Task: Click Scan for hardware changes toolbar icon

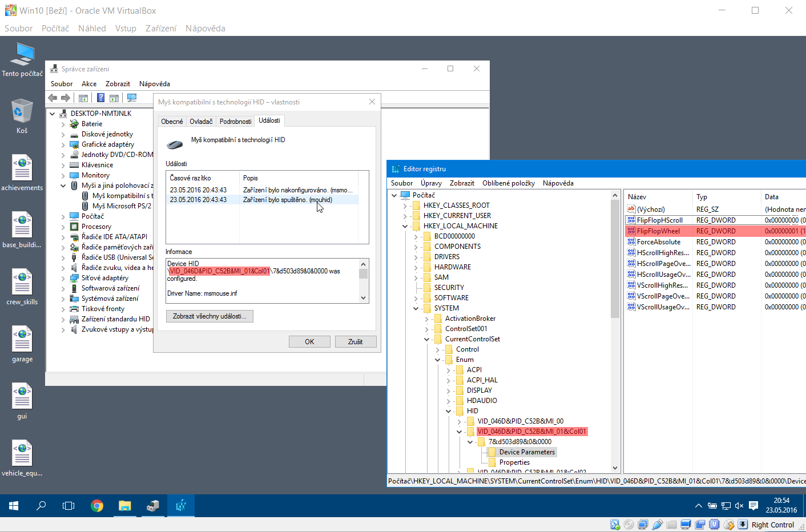Action: point(132,98)
